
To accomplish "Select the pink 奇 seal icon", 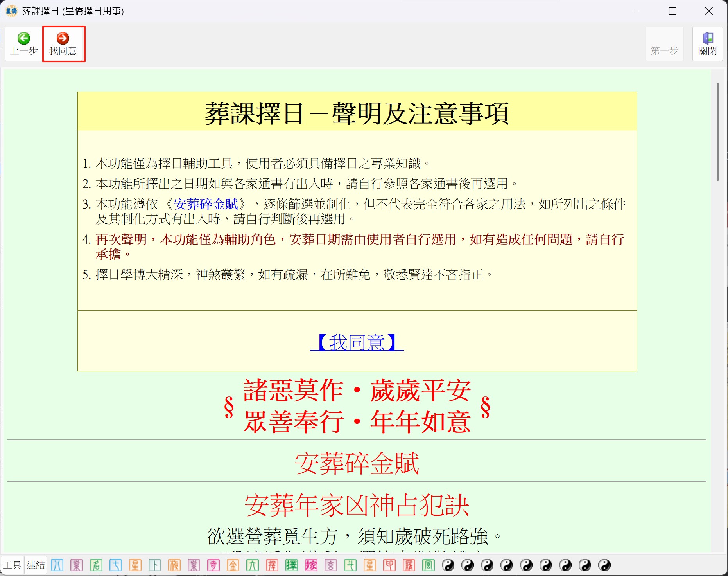I will pos(213,565).
